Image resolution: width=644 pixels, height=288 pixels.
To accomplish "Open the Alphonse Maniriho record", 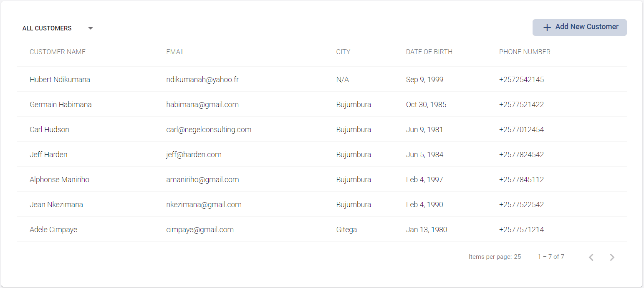I will pyautogui.click(x=322, y=180).
